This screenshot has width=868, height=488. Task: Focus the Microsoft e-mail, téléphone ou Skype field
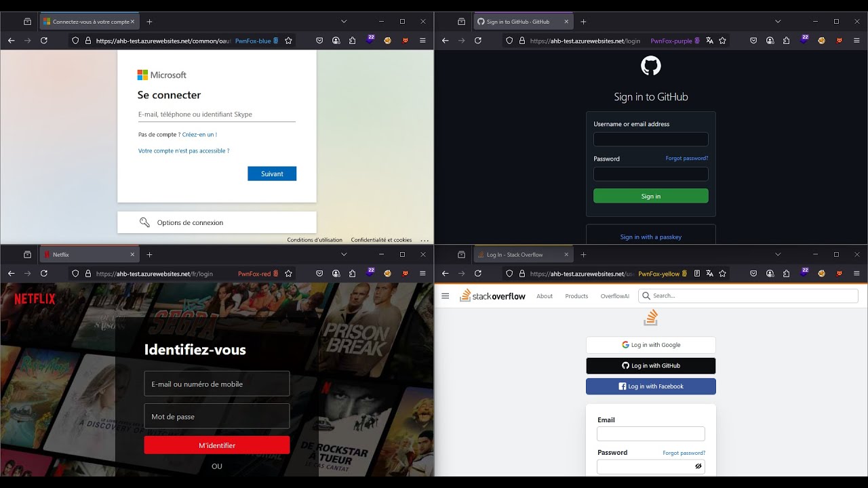217,115
